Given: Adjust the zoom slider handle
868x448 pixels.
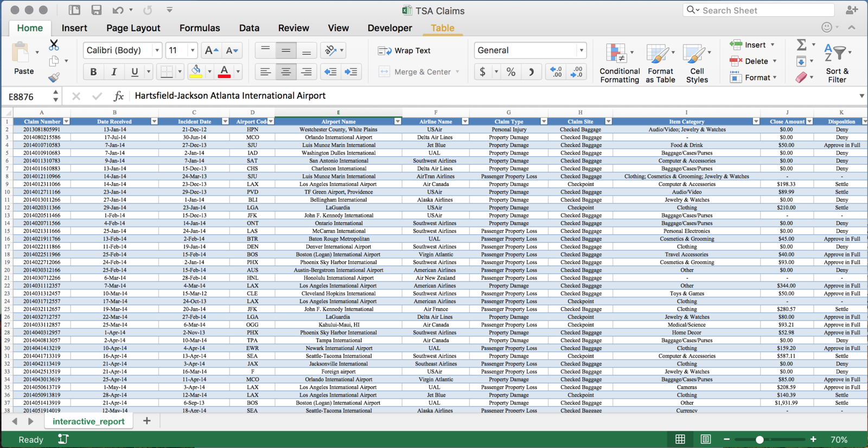Looking at the screenshot, I should click(759, 439).
